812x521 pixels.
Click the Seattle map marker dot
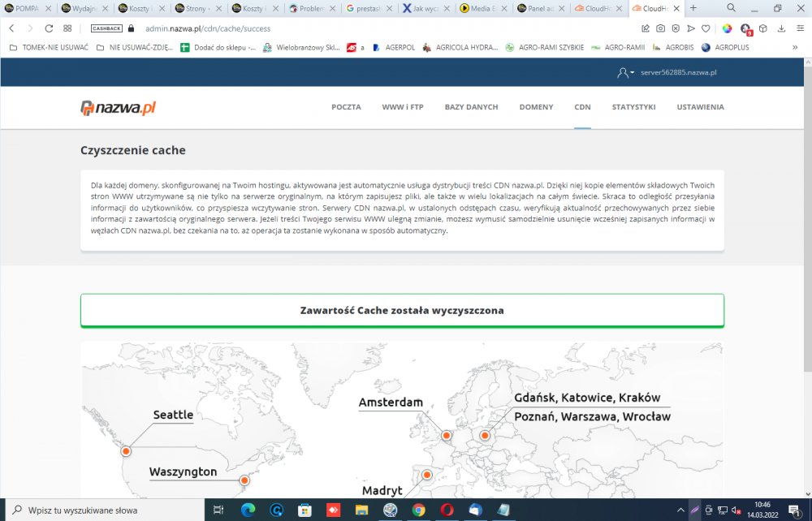pyautogui.click(x=126, y=451)
